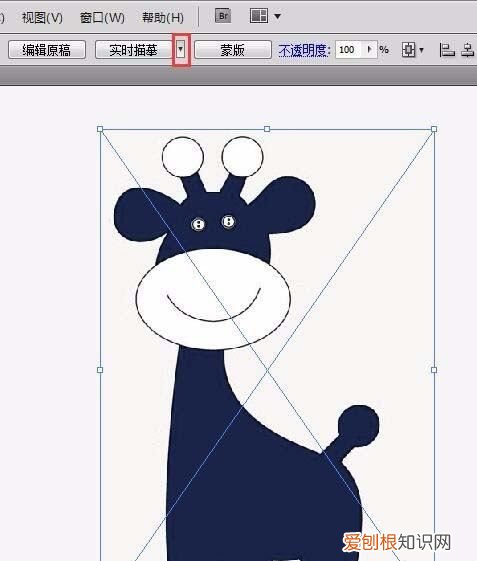The image size is (477, 561).
Task: Select the left-middle bounding box handle
Action: [x=100, y=370]
